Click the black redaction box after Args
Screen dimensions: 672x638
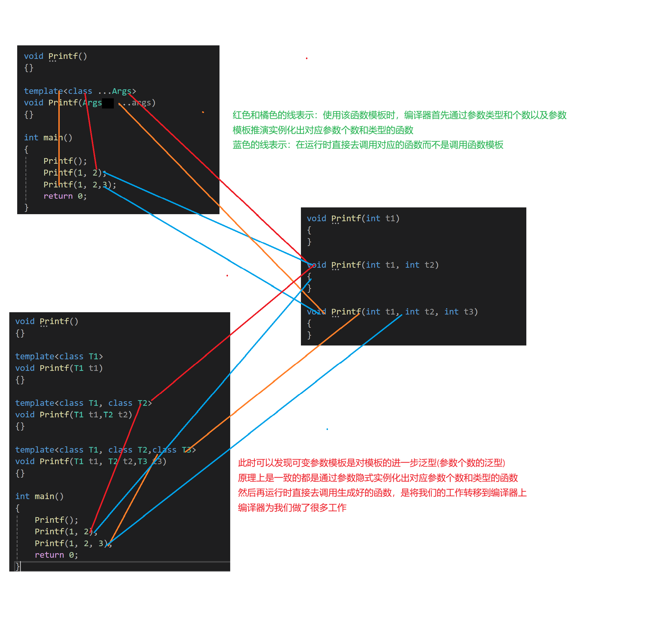click(108, 103)
